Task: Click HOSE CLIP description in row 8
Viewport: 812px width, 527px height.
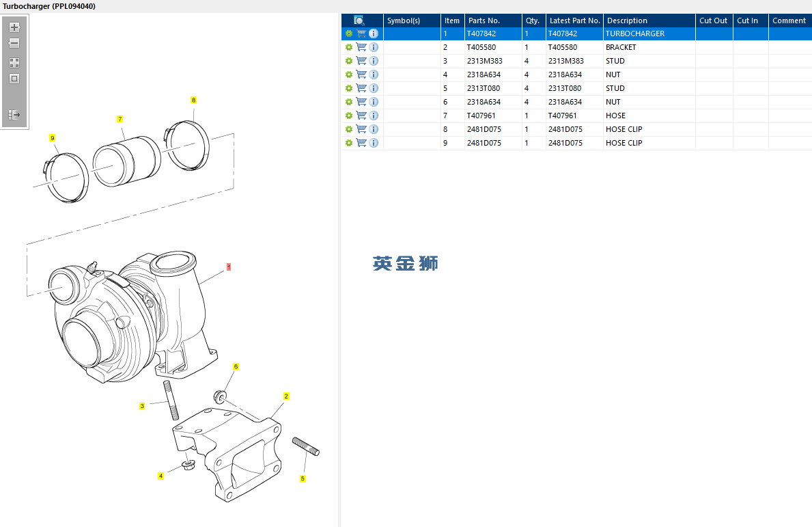Action: click(x=624, y=129)
